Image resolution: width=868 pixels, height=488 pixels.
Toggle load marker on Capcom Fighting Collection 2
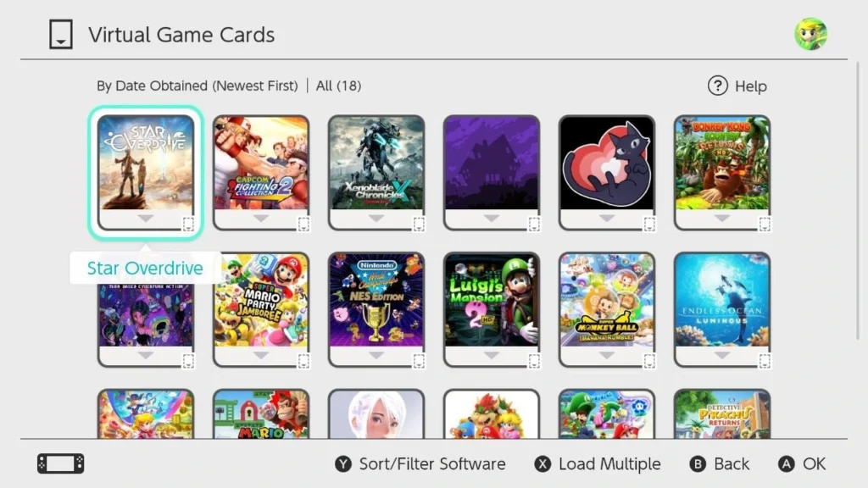[303, 224]
